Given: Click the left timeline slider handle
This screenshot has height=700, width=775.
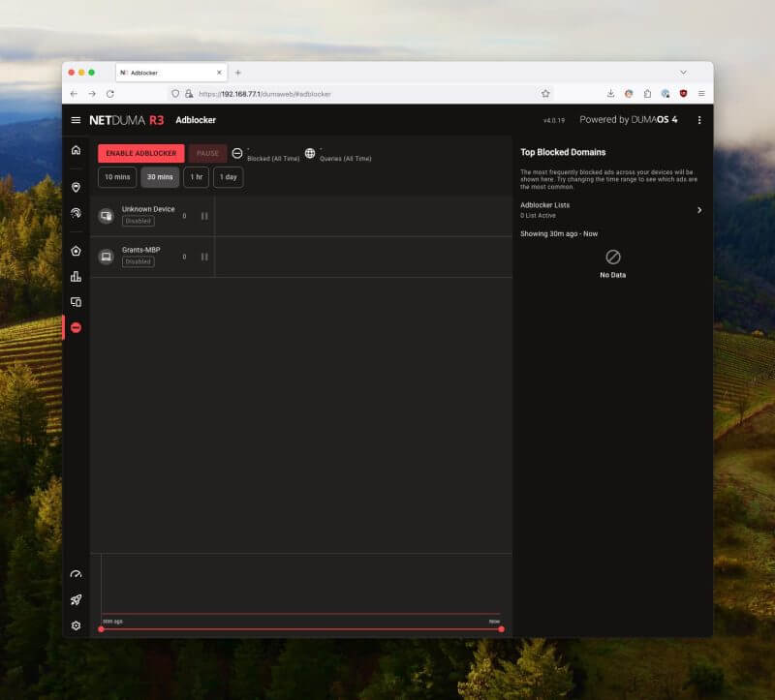Looking at the screenshot, I should [102, 629].
